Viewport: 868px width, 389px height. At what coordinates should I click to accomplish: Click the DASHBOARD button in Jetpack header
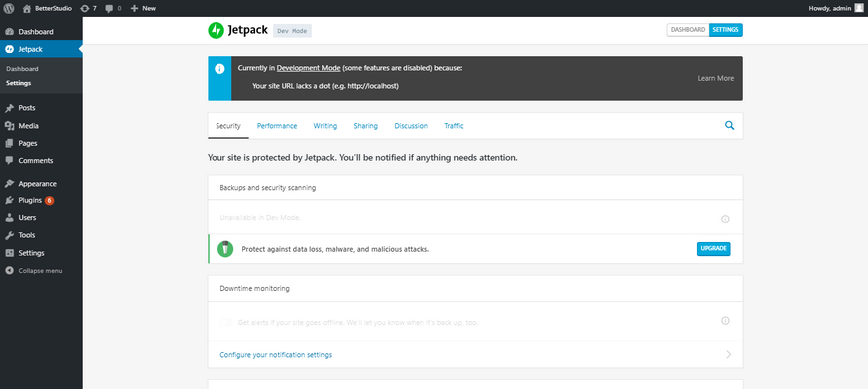[688, 30]
